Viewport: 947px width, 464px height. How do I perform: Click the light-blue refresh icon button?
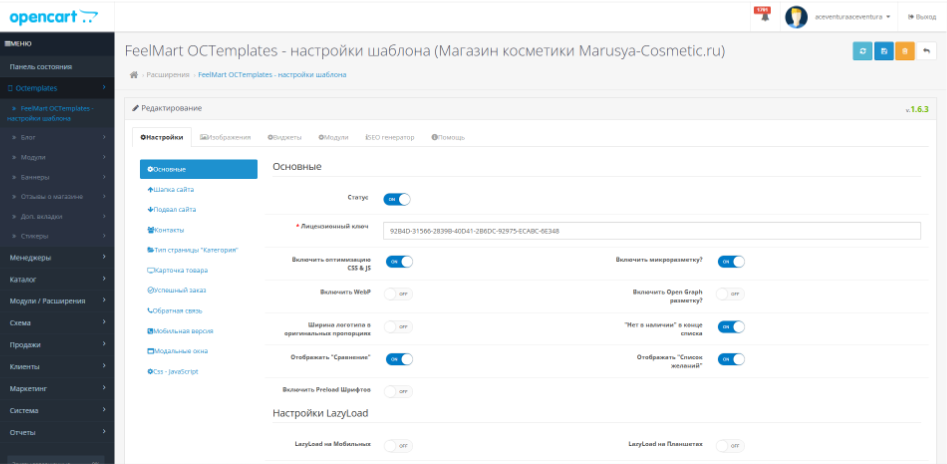tap(862, 51)
